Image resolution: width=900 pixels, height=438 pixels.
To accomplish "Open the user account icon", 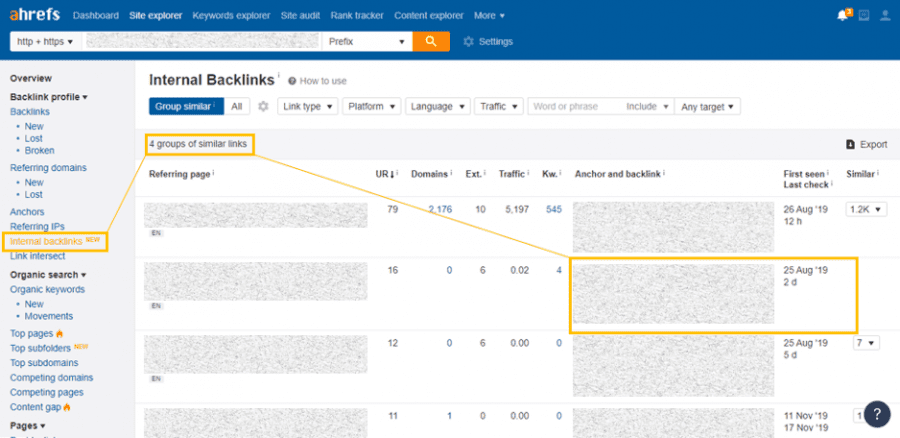I will coord(885,15).
